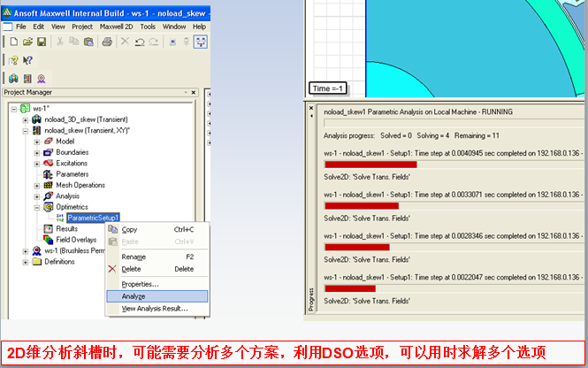Click the Model icon in project tree
The height and width of the screenshot is (368, 588).
(49, 141)
